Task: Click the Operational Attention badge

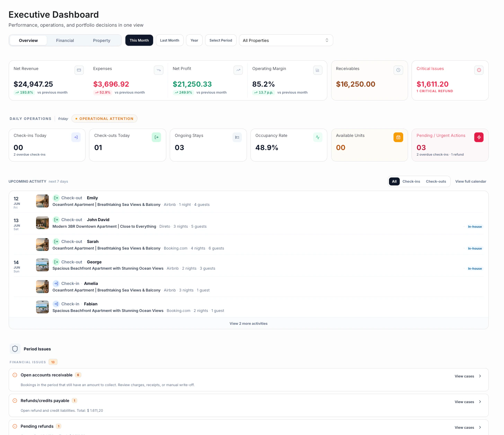Action: [x=104, y=119]
